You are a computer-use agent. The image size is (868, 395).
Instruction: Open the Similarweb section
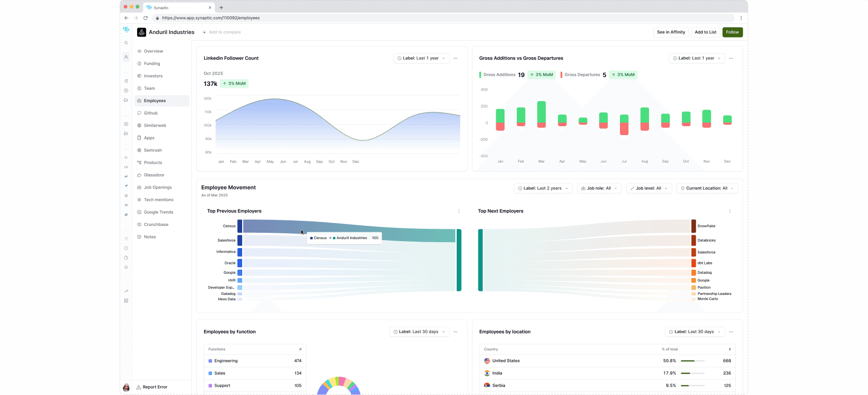tap(162, 125)
